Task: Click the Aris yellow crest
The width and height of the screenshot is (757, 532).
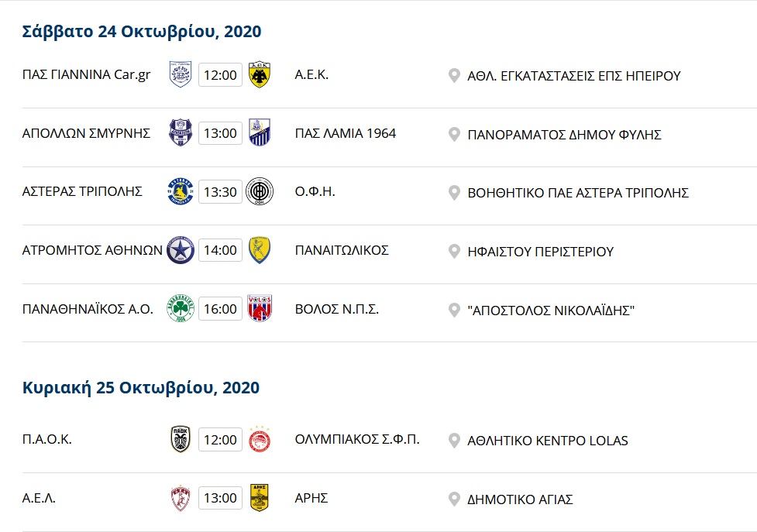Action: pos(259,498)
